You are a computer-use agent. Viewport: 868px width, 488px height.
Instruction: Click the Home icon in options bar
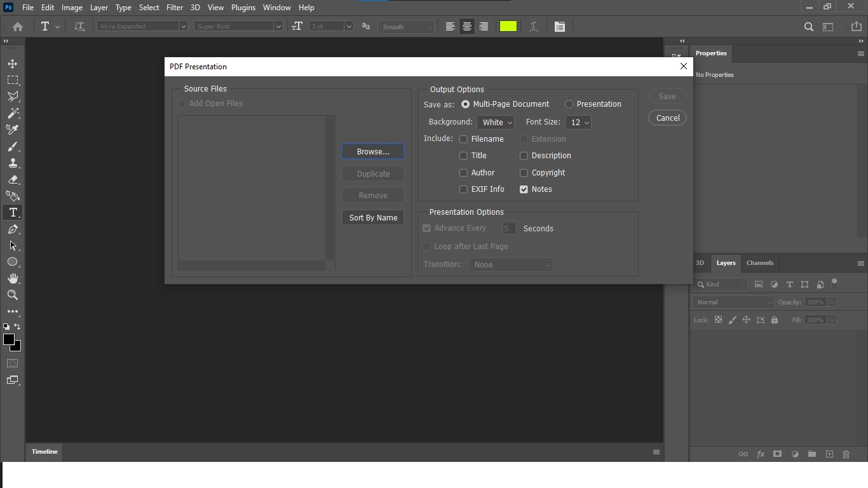[x=18, y=27]
